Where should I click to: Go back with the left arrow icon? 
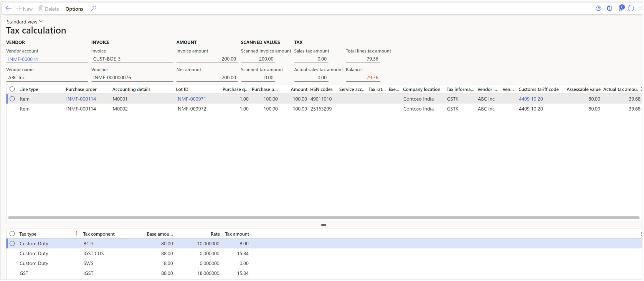[x=9, y=9]
